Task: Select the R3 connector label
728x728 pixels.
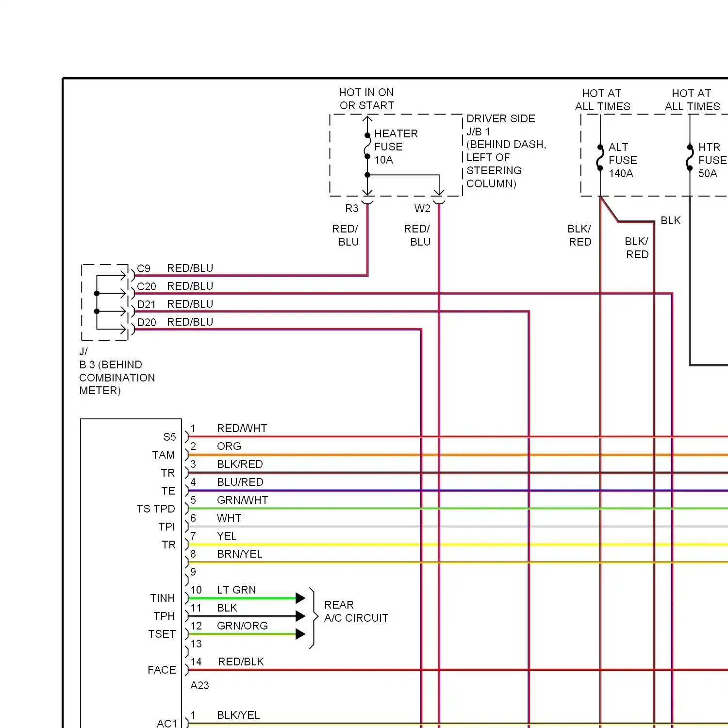Action: click(x=352, y=209)
